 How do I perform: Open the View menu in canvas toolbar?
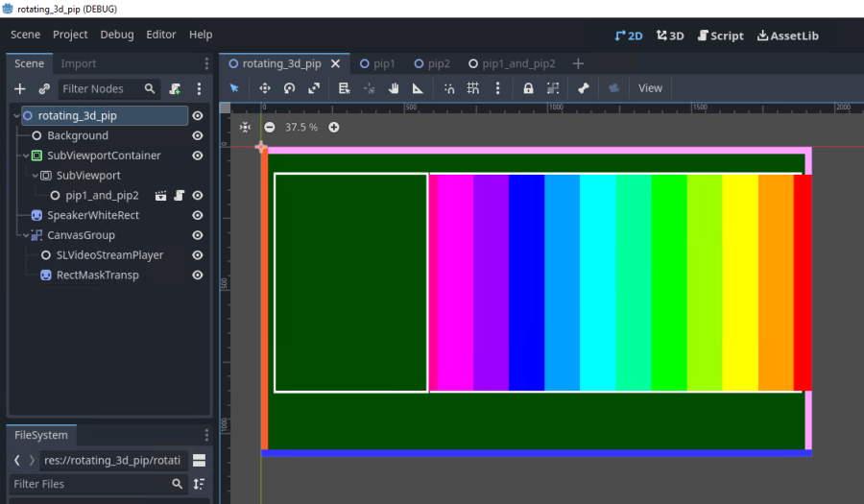pyautogui.click(x=650, y=88)
